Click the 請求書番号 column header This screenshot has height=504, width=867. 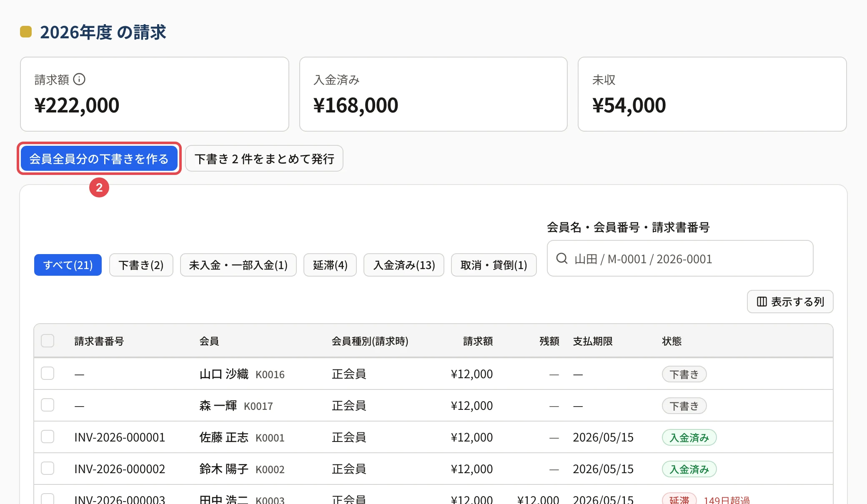(x=99, y=341)
